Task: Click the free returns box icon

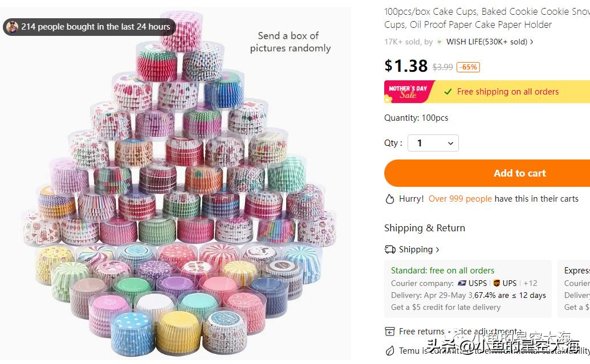Action: 390,332
